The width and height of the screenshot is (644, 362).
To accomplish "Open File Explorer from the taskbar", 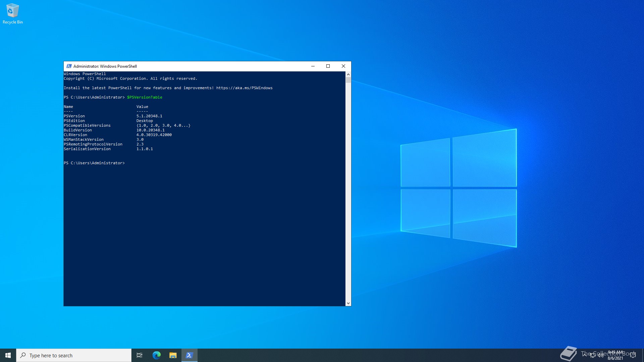I will [x=173, y=355].
